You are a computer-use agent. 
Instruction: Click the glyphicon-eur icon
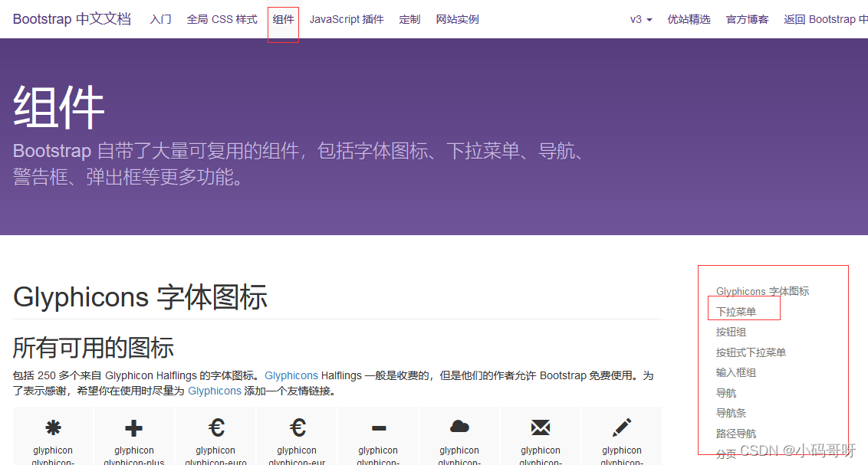[298, 427]
